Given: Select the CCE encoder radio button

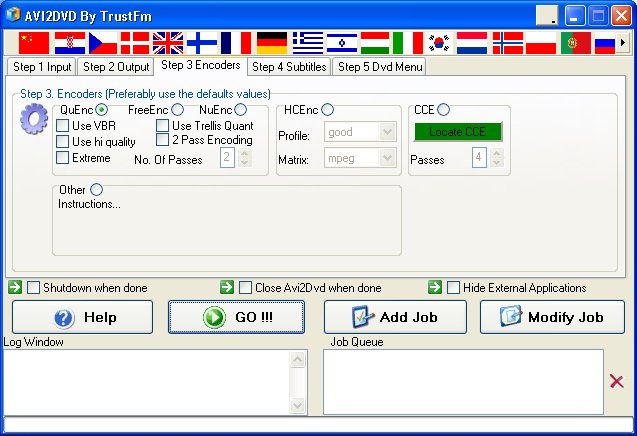Looking at the screenshot, I should 444,110.
